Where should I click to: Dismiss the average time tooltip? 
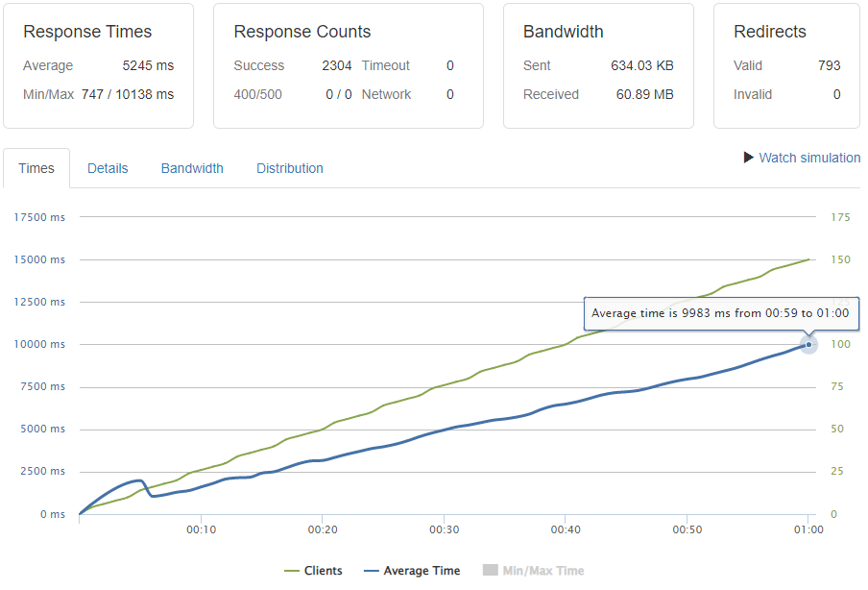pos(721,313)
